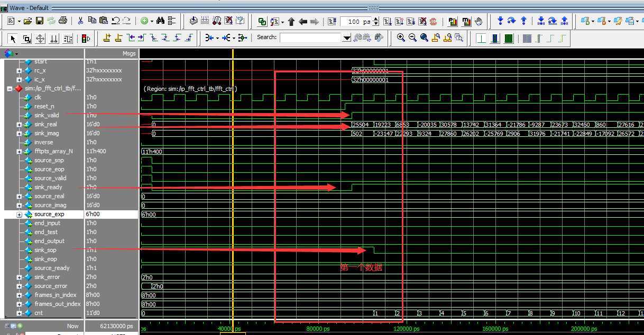Activate the Select mode arrow cursor tool
The width and height of the screenshot is (644, 335).
(x=13, y=38)
